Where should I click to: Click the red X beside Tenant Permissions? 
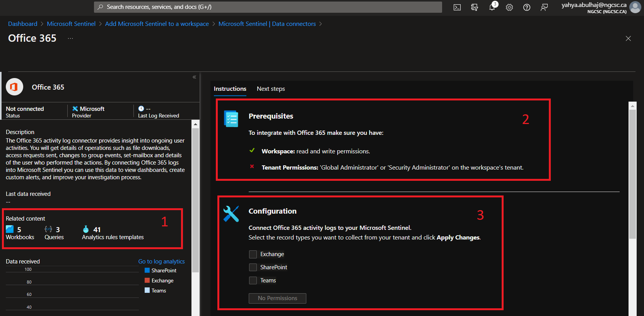coord(252,166)
